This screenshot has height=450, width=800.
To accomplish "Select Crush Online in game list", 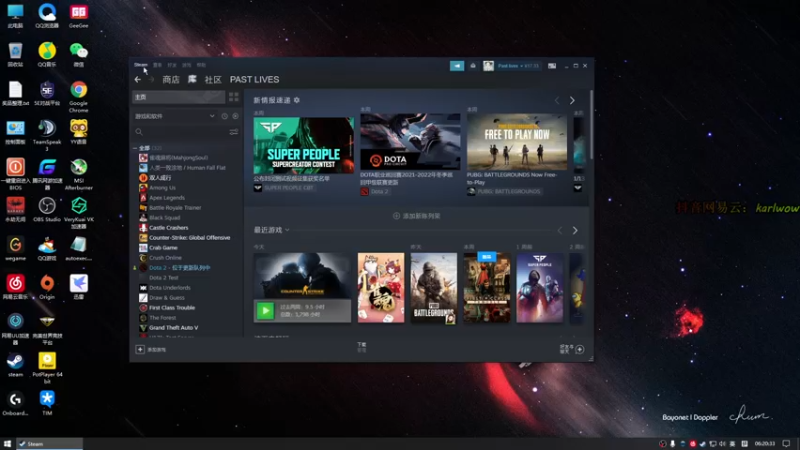I will 160,258.
